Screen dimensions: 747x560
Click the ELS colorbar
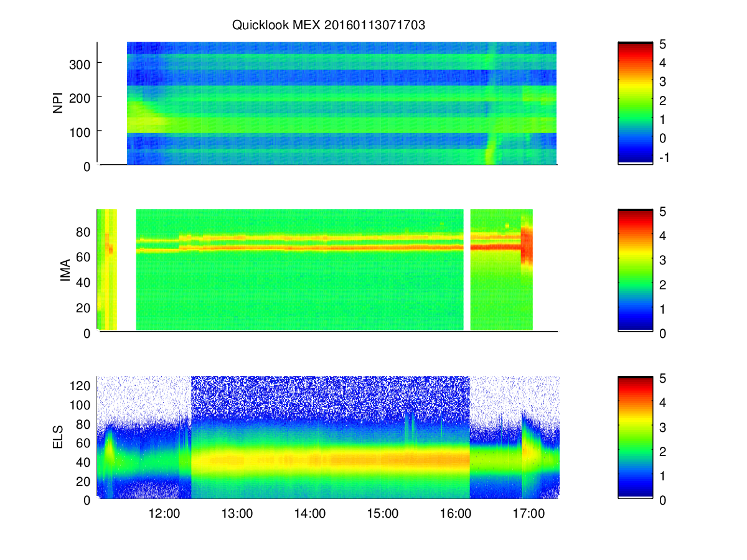coord(635,437)
